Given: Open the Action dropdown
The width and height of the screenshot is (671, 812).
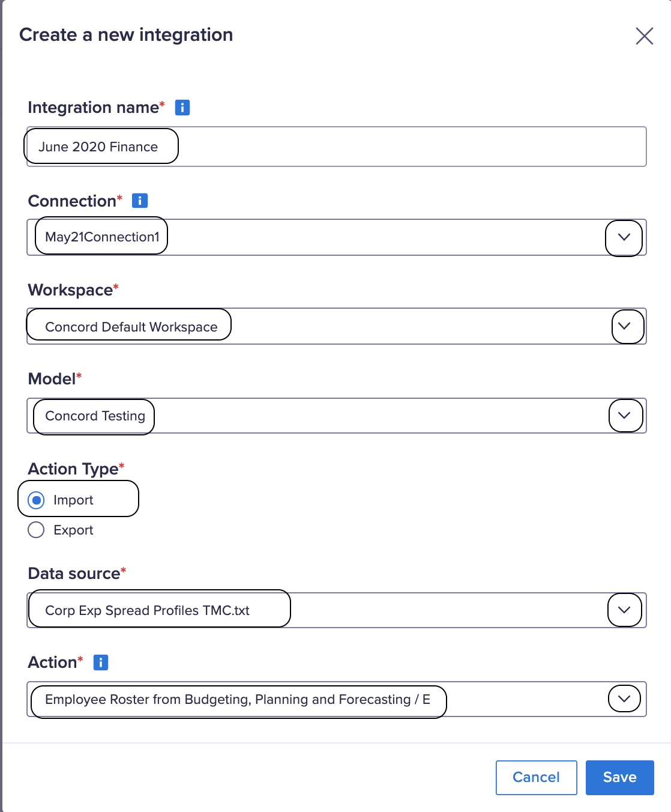Looking at the screenshot, I should point(624,698).
